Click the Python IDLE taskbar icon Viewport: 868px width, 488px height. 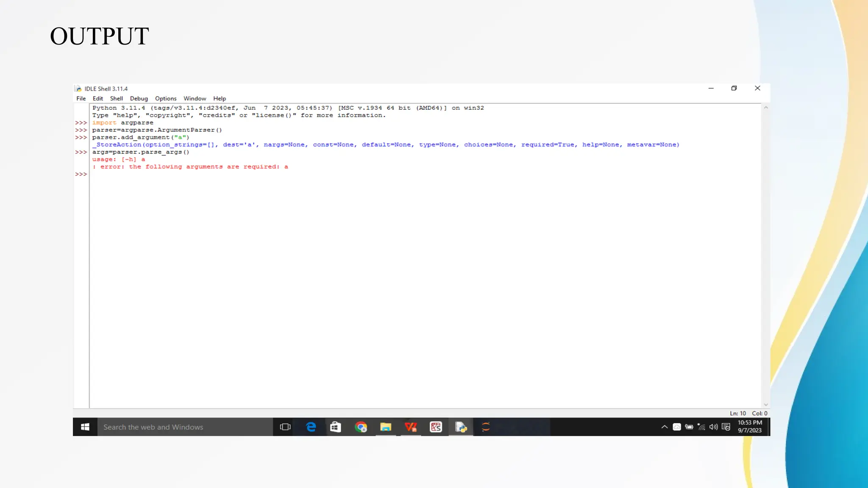(461, 427)
